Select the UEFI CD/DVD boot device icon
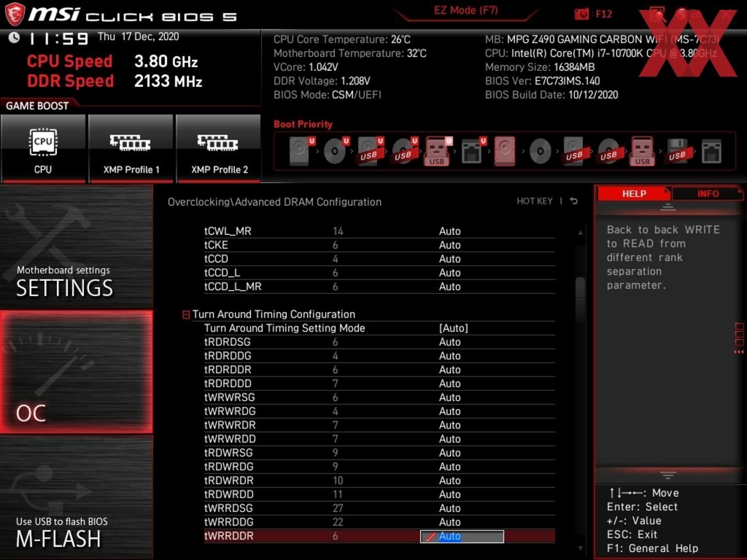This screenshot has width=747, height=560. 336,151
